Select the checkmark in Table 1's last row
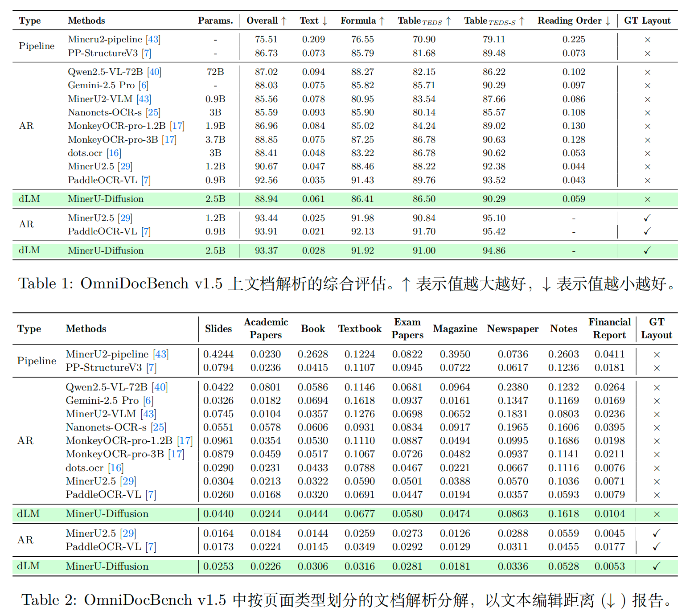Image resolution: width=690 pixels, height=616 pixels. pos(647,251)
